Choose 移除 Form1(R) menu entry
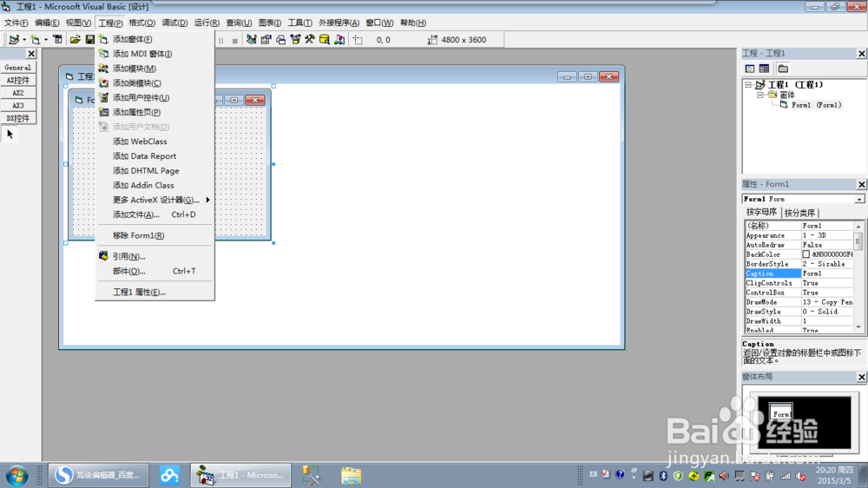 (155, 235)
